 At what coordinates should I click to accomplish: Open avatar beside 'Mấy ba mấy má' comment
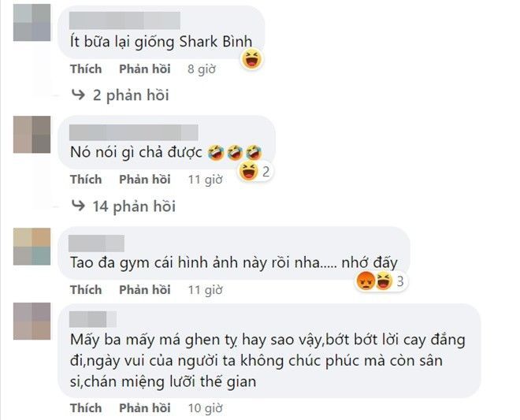point(32,322)
